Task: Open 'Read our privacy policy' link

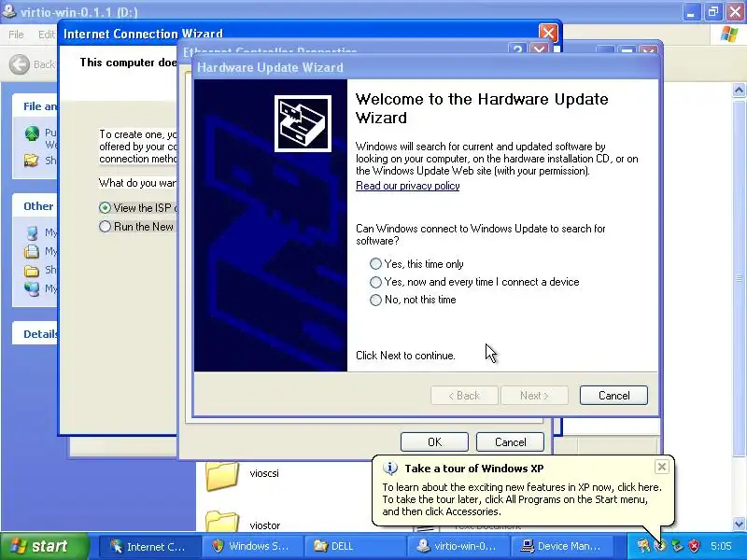Action: click(407, 186)
